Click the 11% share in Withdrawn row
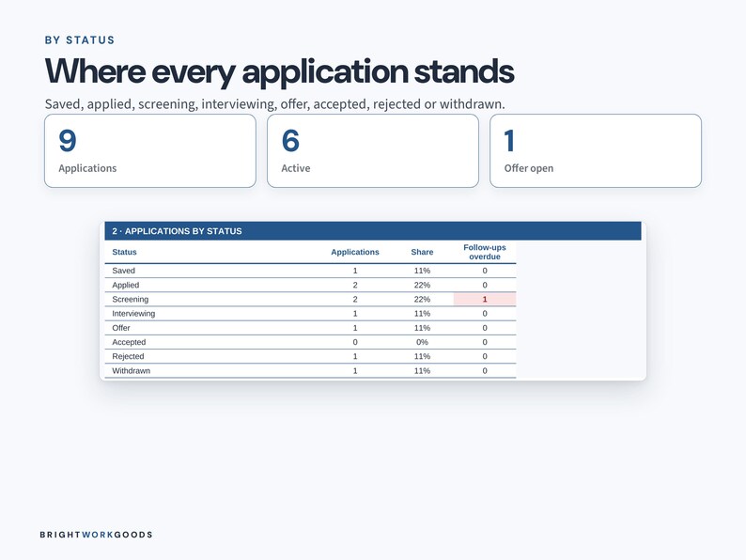 pos(422,370)
